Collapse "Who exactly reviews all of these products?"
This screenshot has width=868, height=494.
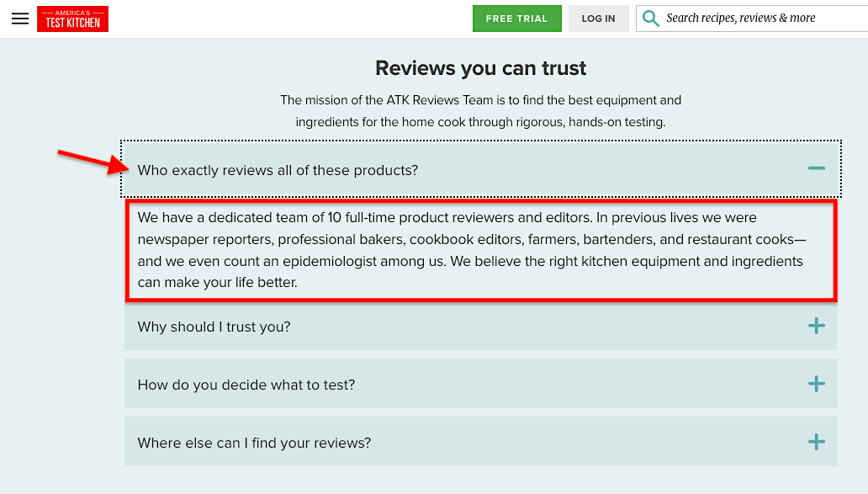coord(278,170)
